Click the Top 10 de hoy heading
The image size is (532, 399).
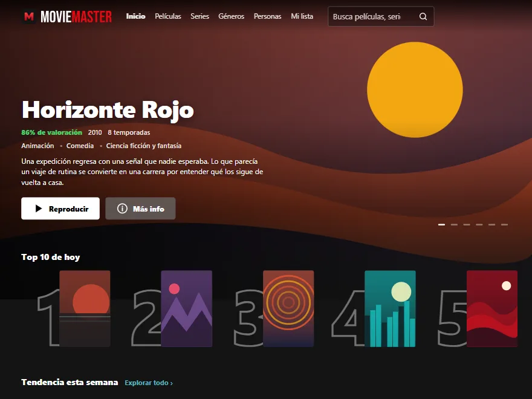[51, 257]
